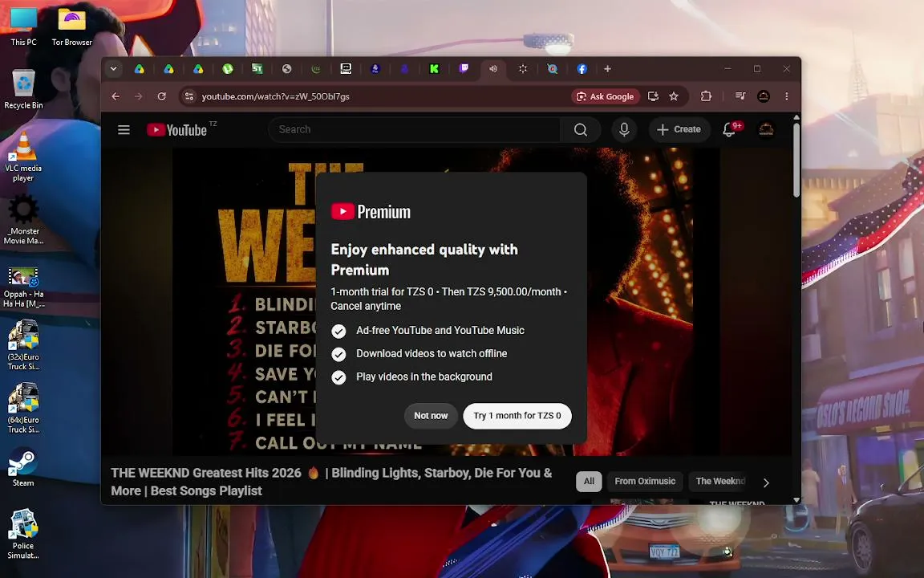
Task: Click the 'Ad-free YouTube and YouTube Music' text
Action: coord(440,331)
